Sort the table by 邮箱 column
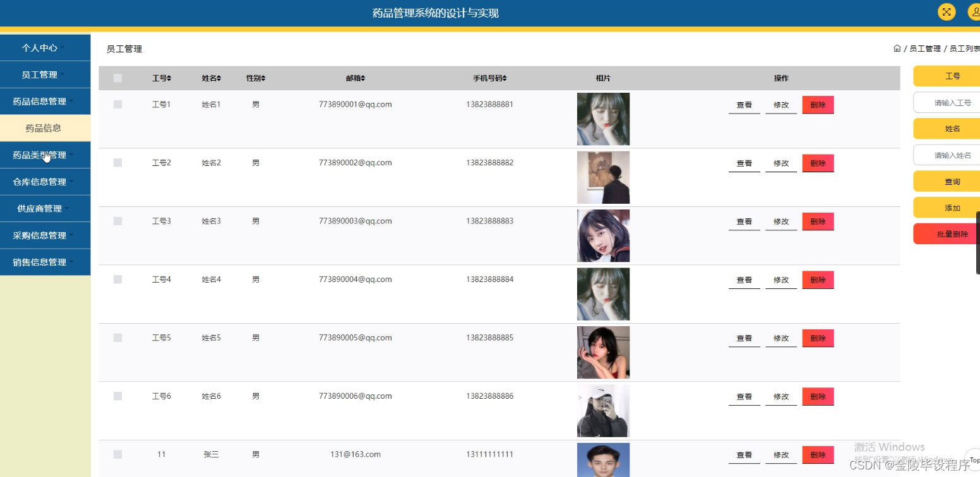Screen dimensions: 980x477 click(x=355, y=78)
